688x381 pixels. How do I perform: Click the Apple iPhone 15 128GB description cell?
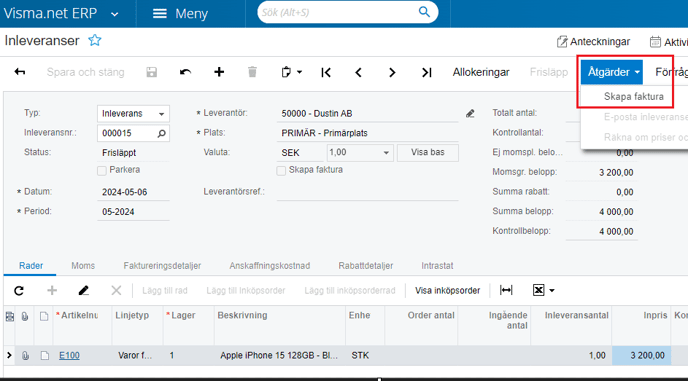(x=280, y=356)
